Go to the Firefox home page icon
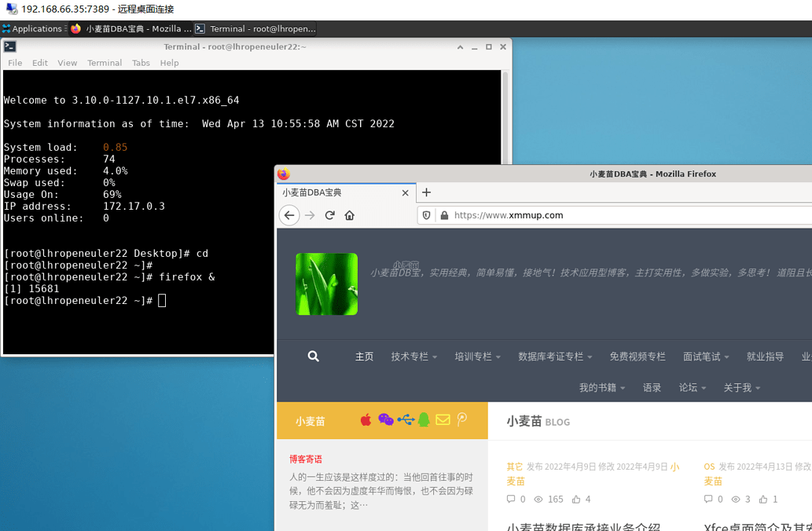 [x=350, y=215]
